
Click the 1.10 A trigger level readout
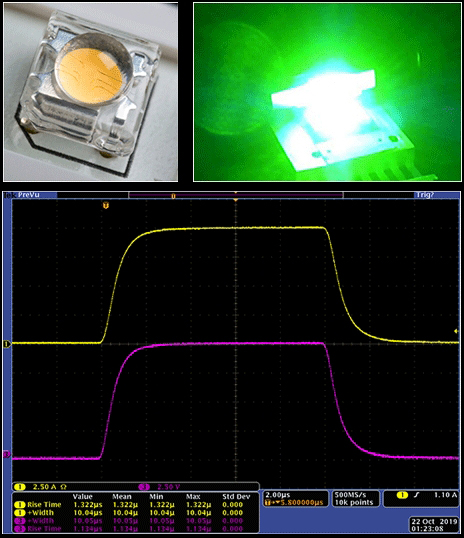[445, 495]
